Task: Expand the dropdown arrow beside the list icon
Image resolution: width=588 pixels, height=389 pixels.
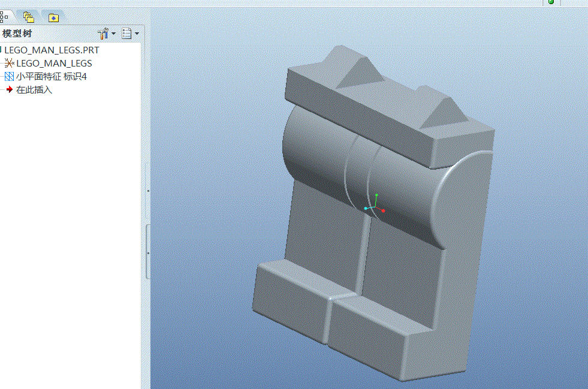Action: coord(137,34)
